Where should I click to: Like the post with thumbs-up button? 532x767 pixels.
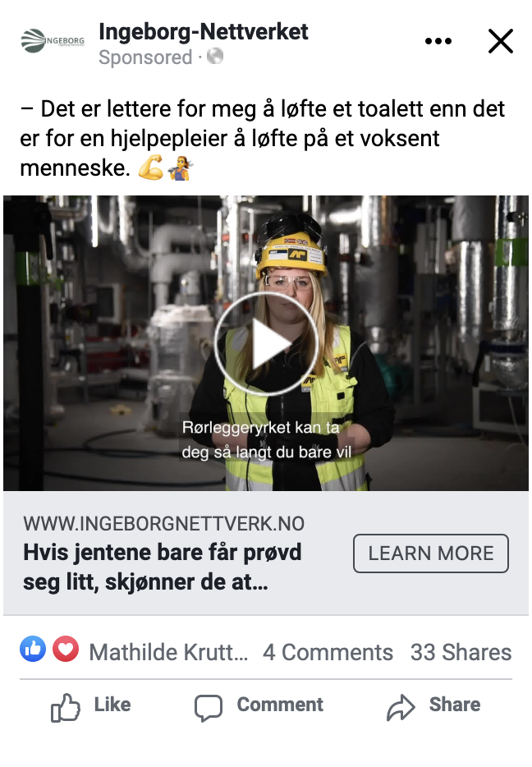(91, 707)
